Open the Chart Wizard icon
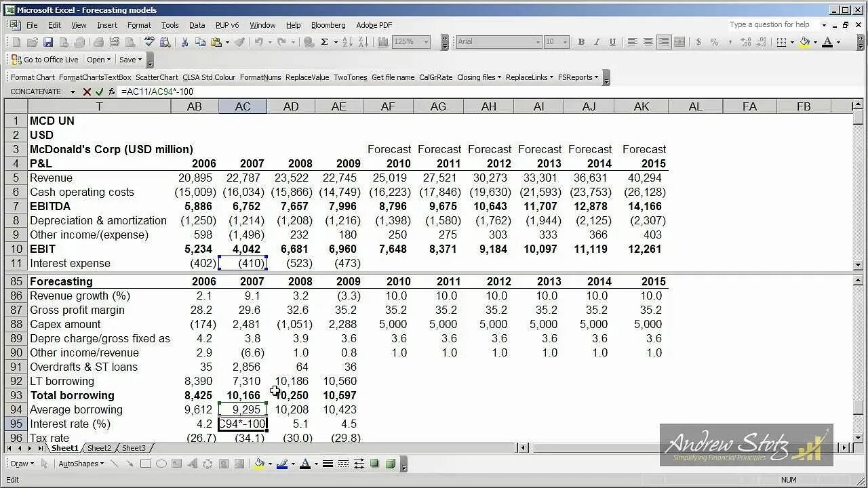Screen dimensions: 868x488 pyautogui.click(x=382, y=42)
